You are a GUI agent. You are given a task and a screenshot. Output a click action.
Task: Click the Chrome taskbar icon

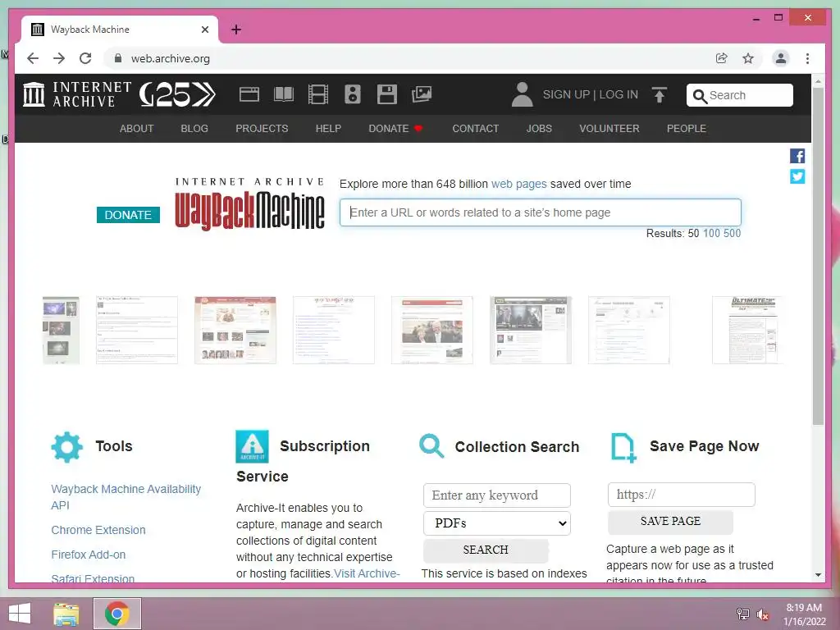116,614
